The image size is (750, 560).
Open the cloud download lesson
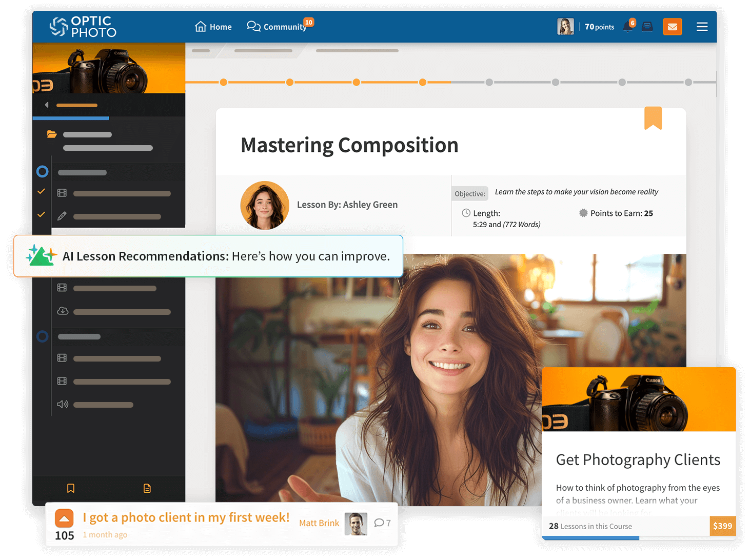click(x=63, y=311)
